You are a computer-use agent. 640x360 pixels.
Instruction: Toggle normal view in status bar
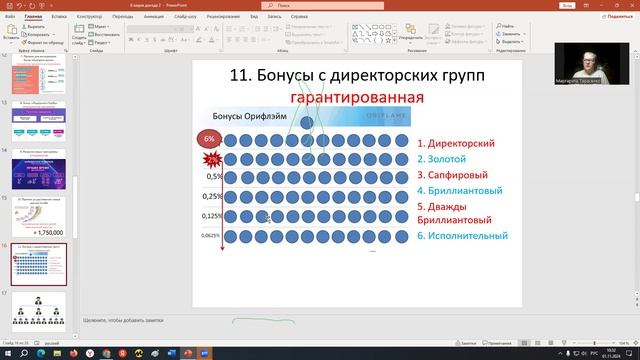[524, 343]
